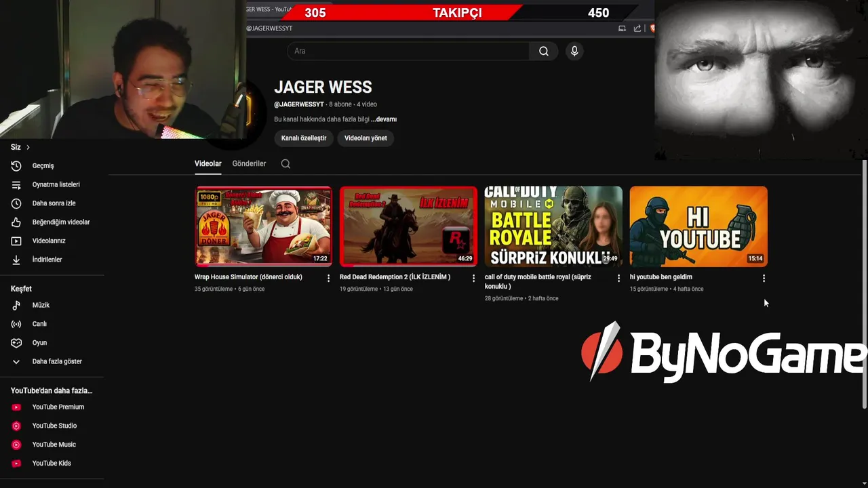The width and height of the screenshot is (868, 488).
Task: Open Daha sonra izle list
Action: [x=52, y=203]
